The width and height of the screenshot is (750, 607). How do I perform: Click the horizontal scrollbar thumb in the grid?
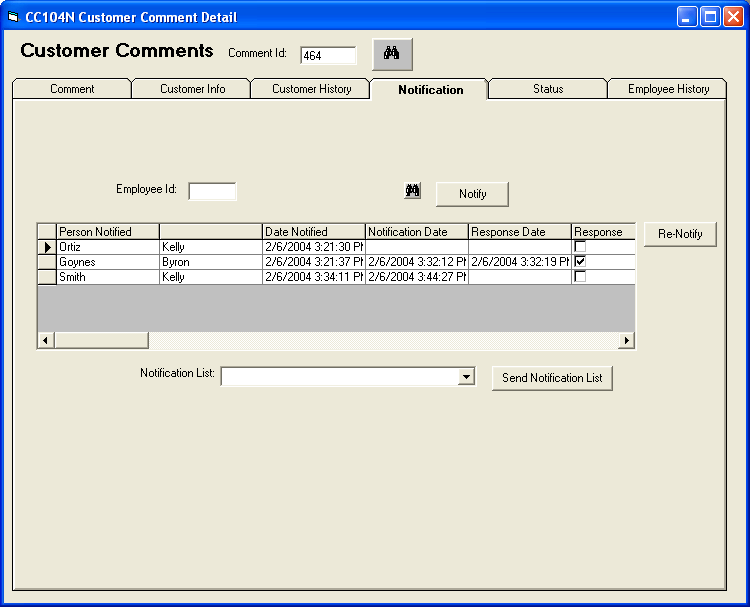click(101, 341)
